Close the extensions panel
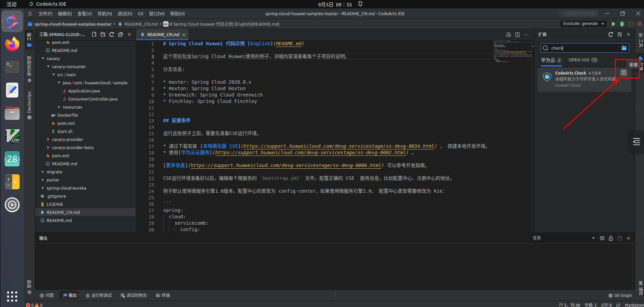 click(628, 34)
